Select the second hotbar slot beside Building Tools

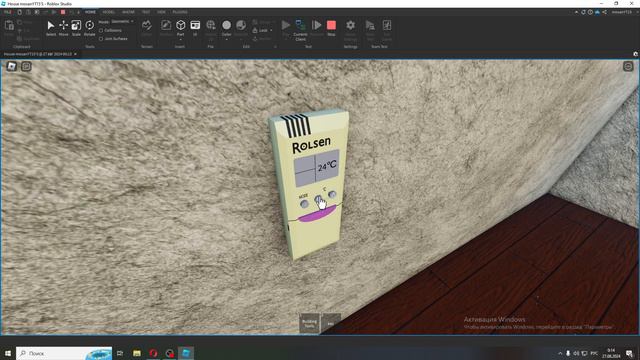coord(331,323)
